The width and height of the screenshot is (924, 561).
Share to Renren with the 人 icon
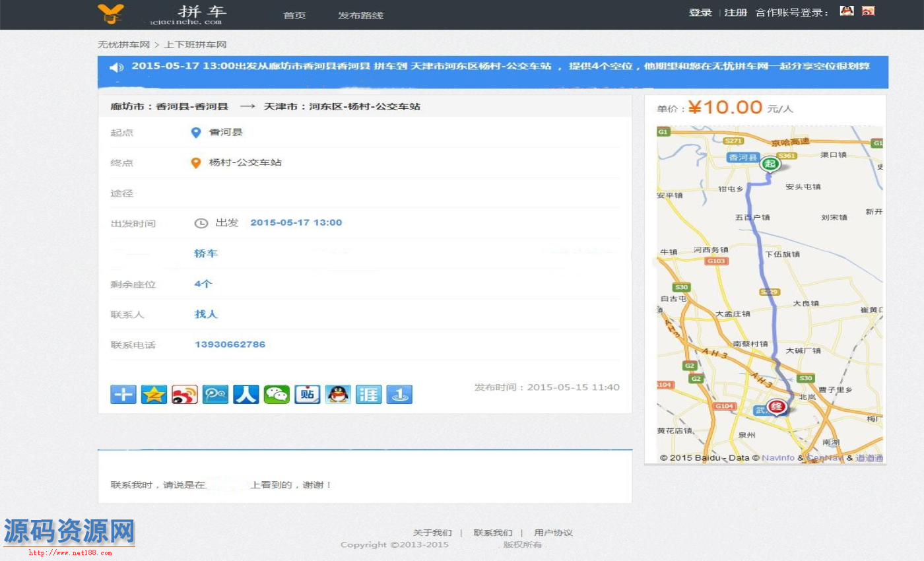[246, 394]
